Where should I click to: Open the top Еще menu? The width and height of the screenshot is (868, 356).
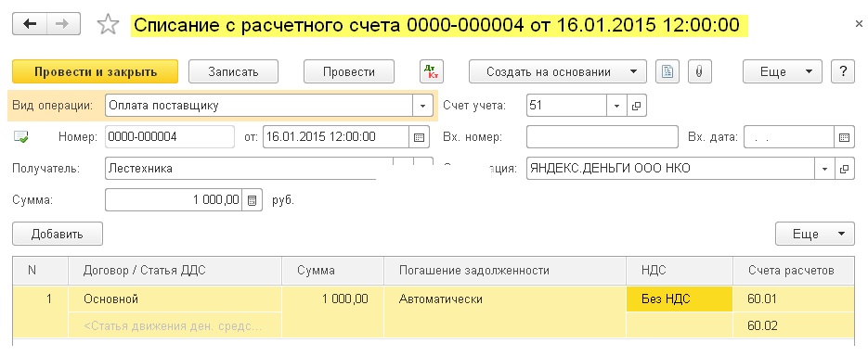783,72
